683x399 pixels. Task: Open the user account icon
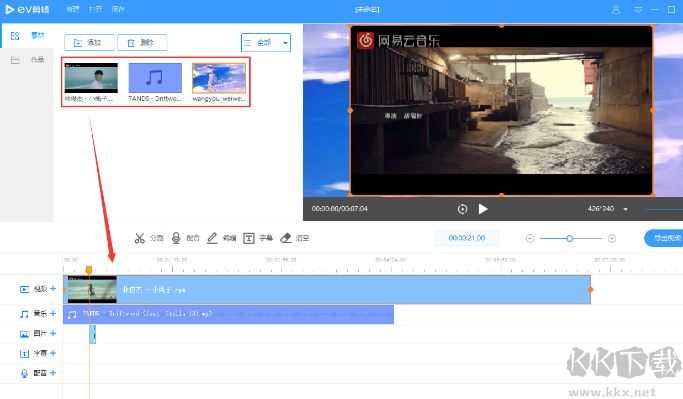[x=616, y=10]
